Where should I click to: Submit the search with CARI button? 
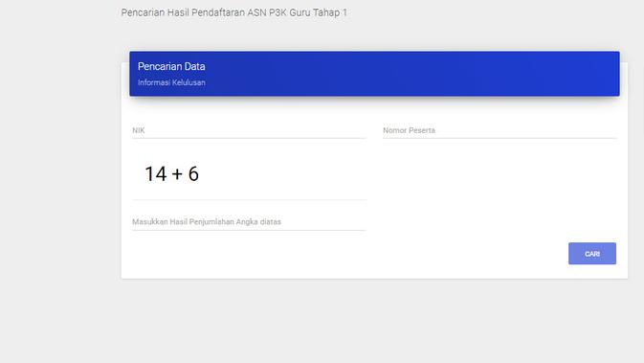(x=591, y=254)
